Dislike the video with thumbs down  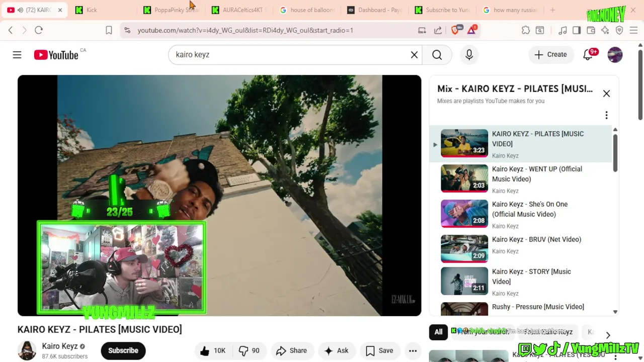click(250, 351)
